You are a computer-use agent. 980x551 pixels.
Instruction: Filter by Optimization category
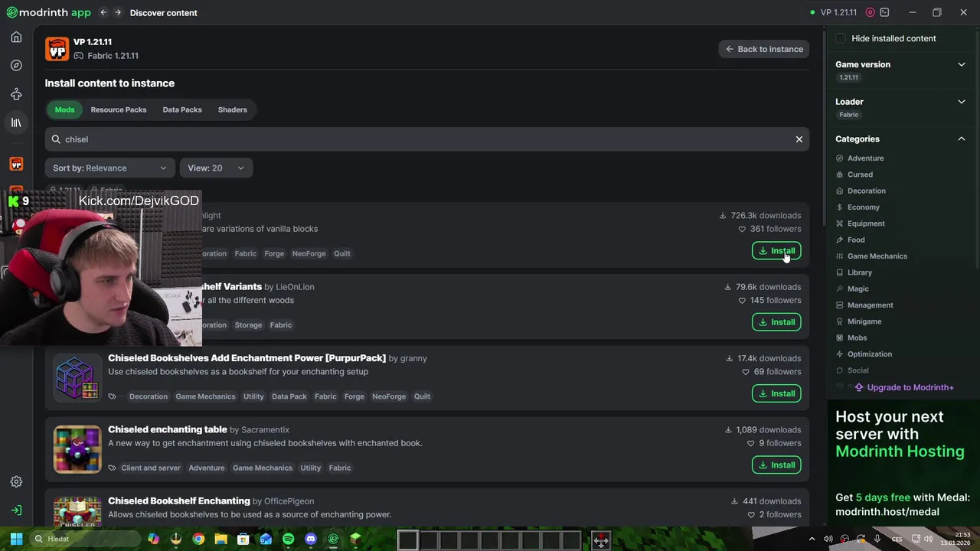coord(869,354)
